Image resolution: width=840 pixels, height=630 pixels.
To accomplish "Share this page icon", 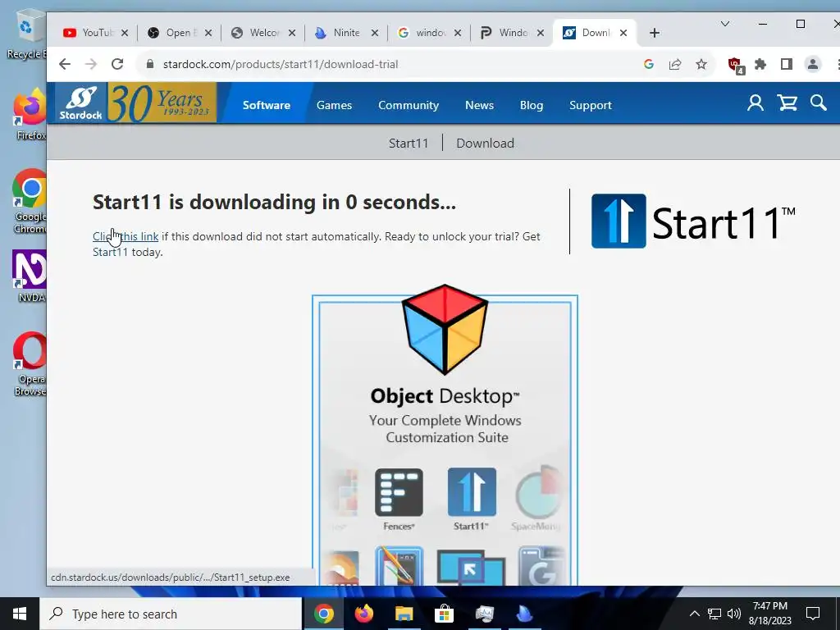I will point(675,64).
